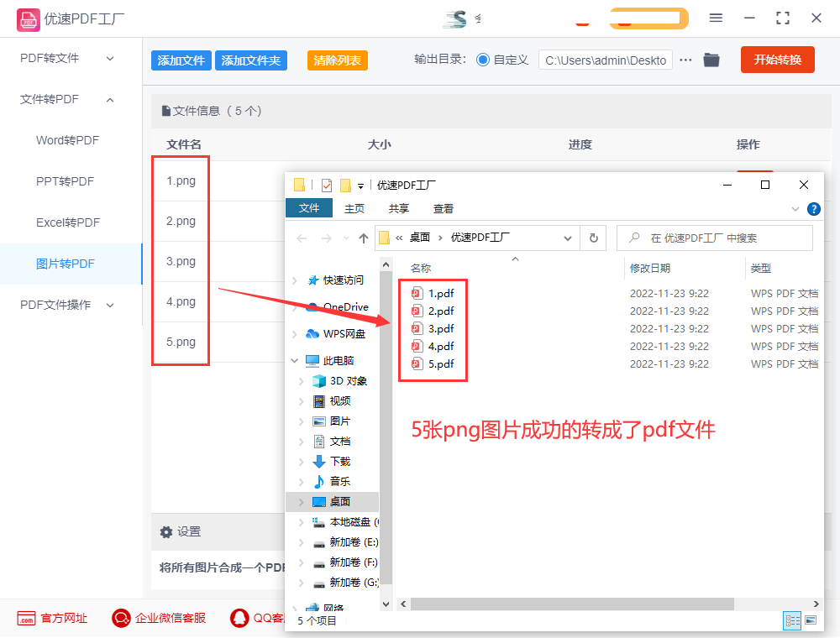Viewport: 840px width, 638px height.
Task: Click the three-dots browse path button
Action: pyautogui.click(x=685, y=60)
